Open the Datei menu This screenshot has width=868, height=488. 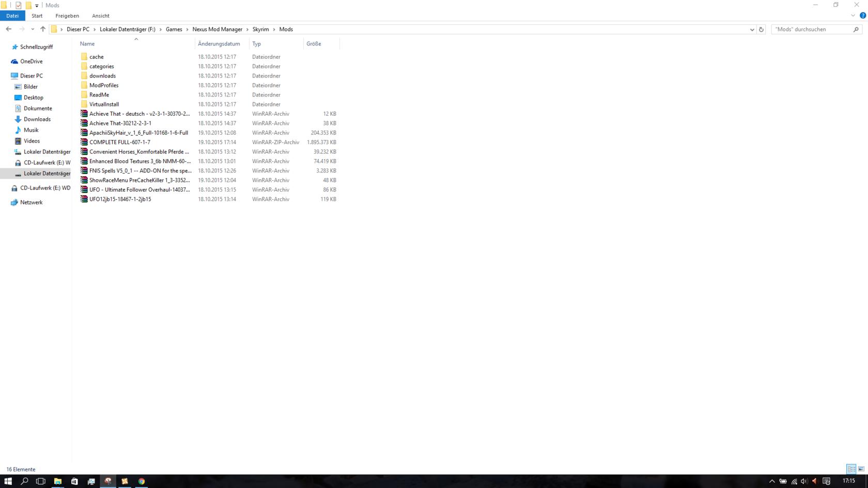coord(12,16)
